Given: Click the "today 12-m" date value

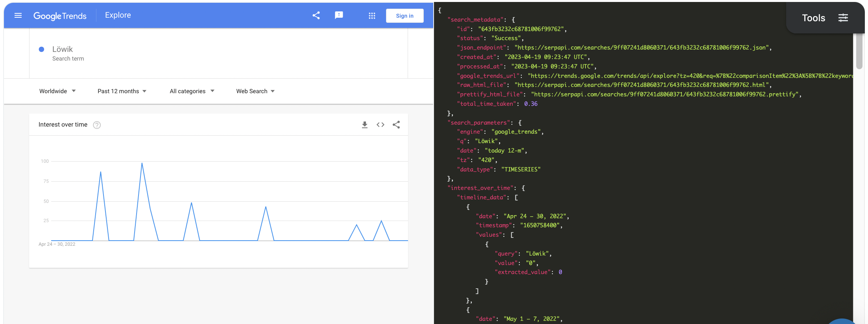Looking at the screenshot, I should click(x=504, y=151).
